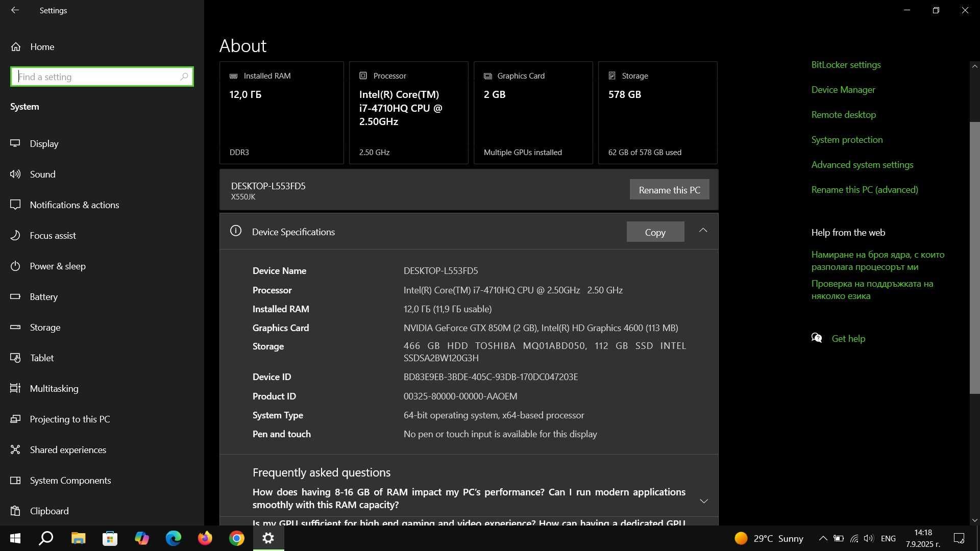Click the Processor chip icon card
Viewport: 980px width, 551px height.
coord(363,76)
